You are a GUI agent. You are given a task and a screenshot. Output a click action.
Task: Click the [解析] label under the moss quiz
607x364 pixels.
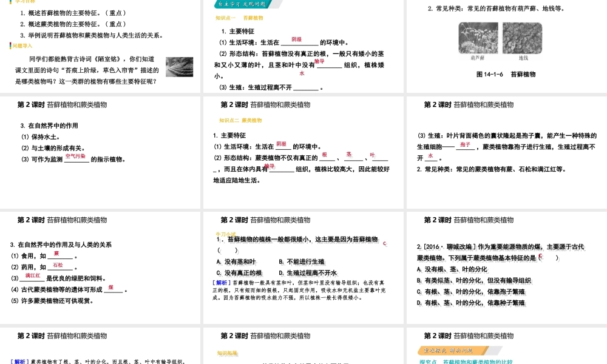(222, 283)
